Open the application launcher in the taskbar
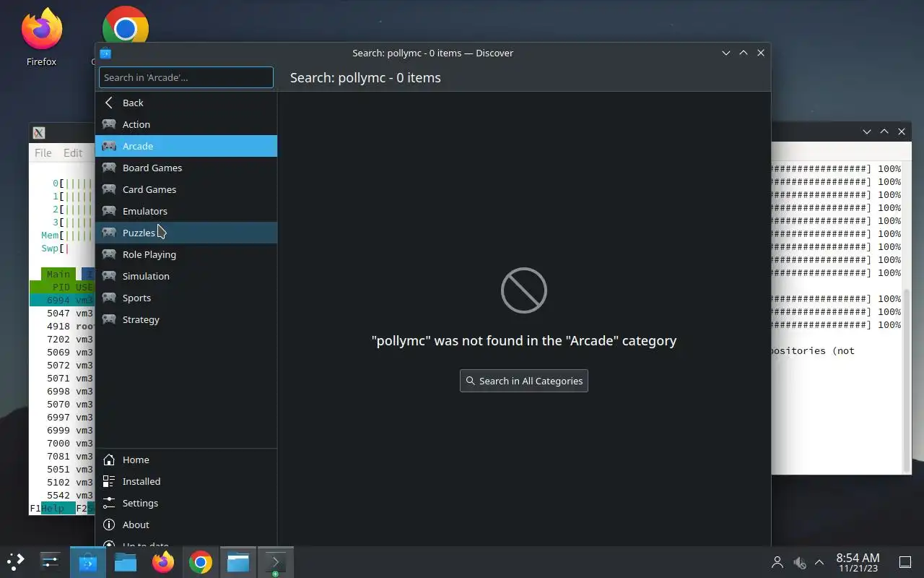This screenshot has width=924, height=578. [x=16, y=561]
